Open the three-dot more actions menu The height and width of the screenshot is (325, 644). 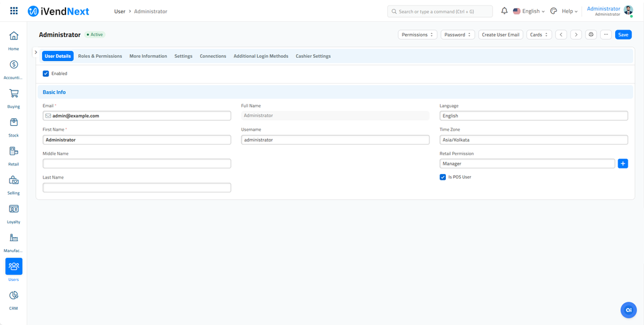pos(606,35)
